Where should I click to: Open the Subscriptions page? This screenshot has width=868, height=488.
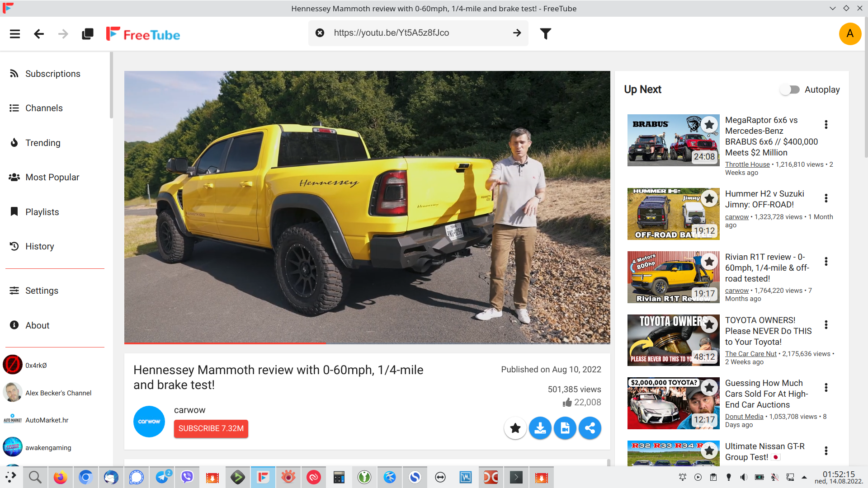pyautogui.click(x=52, y=74)
